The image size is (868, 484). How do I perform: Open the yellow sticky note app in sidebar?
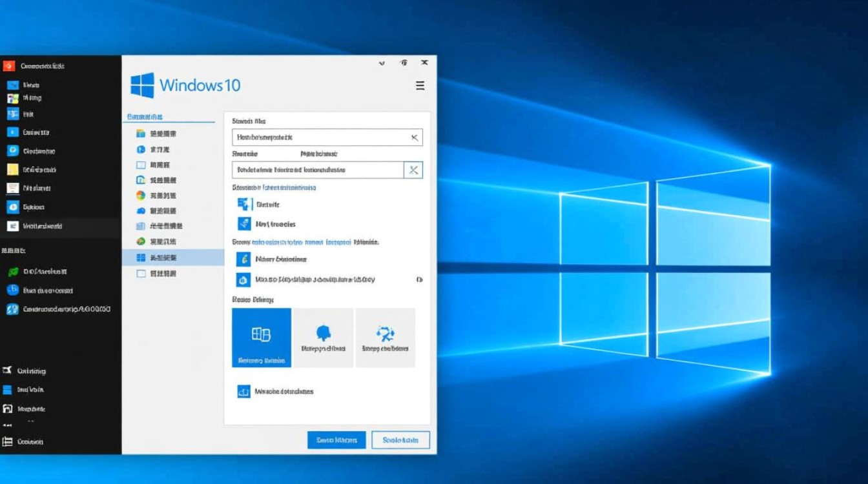pyautogui.click(x=12, y=170)
